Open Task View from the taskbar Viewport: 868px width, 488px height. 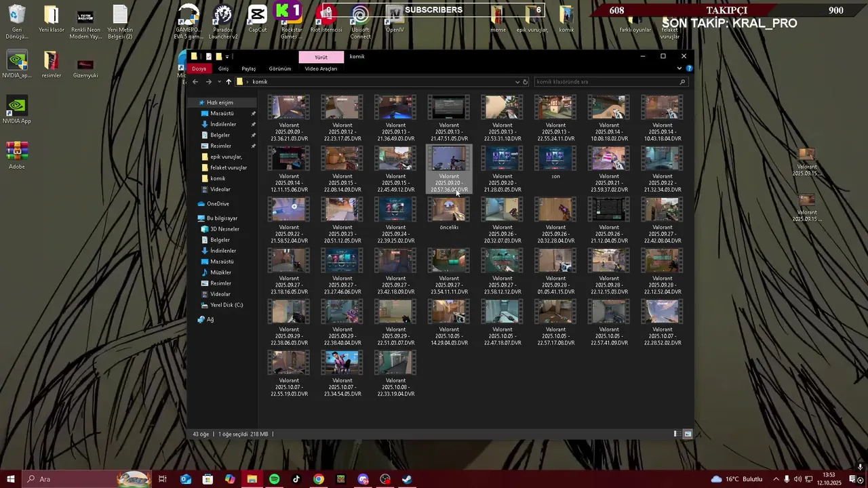pos(163,479)
